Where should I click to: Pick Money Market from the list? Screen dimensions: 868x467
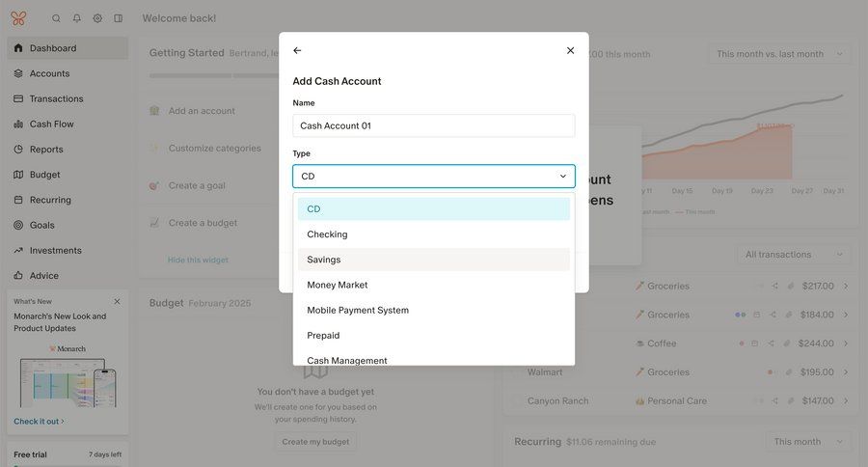[x=433, y=285]
